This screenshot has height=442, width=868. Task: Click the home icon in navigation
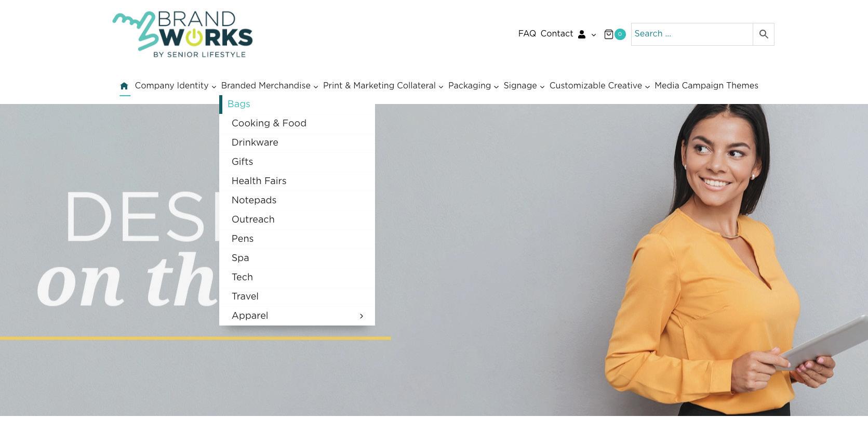click(x=124, y=86)
